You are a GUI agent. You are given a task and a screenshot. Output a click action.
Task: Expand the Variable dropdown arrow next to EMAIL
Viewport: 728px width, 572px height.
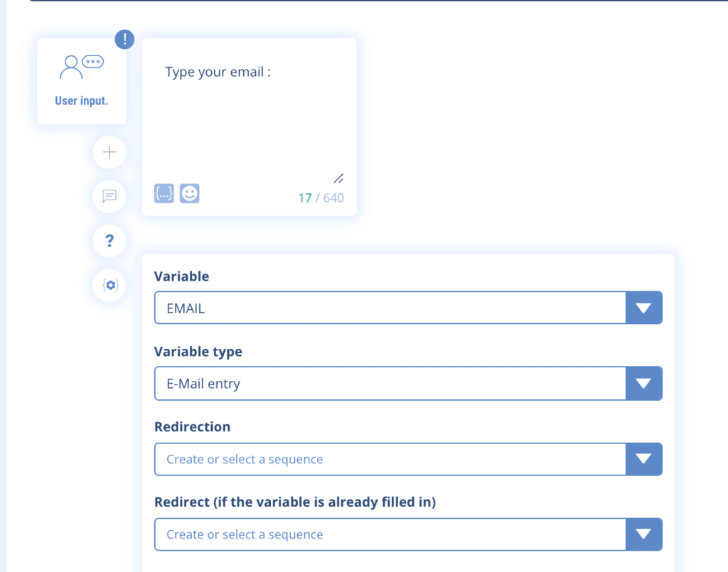[643, 308]
